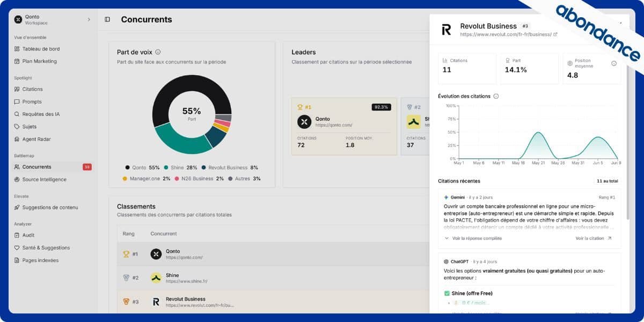Viewport: 644px width, 322px height.
Task: Click the May 21 peak on citations chart
Action: (537, 133)
